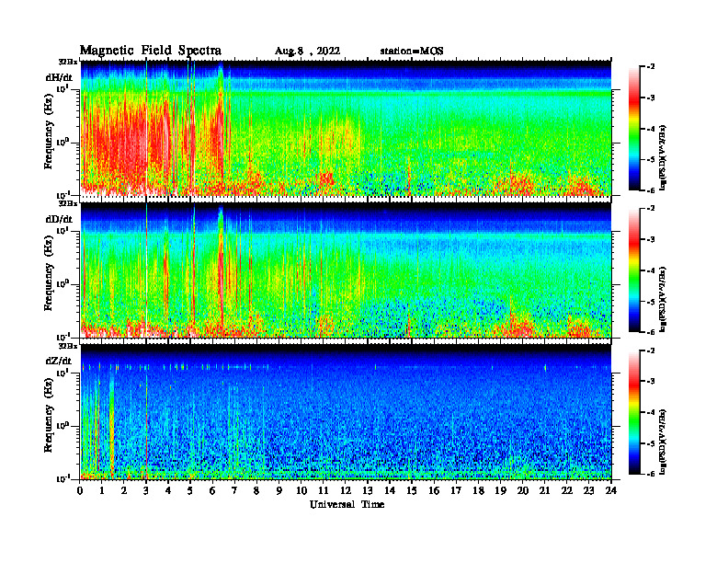Click the 10^0 frequency tick of the dZ/dt panel

63,426
